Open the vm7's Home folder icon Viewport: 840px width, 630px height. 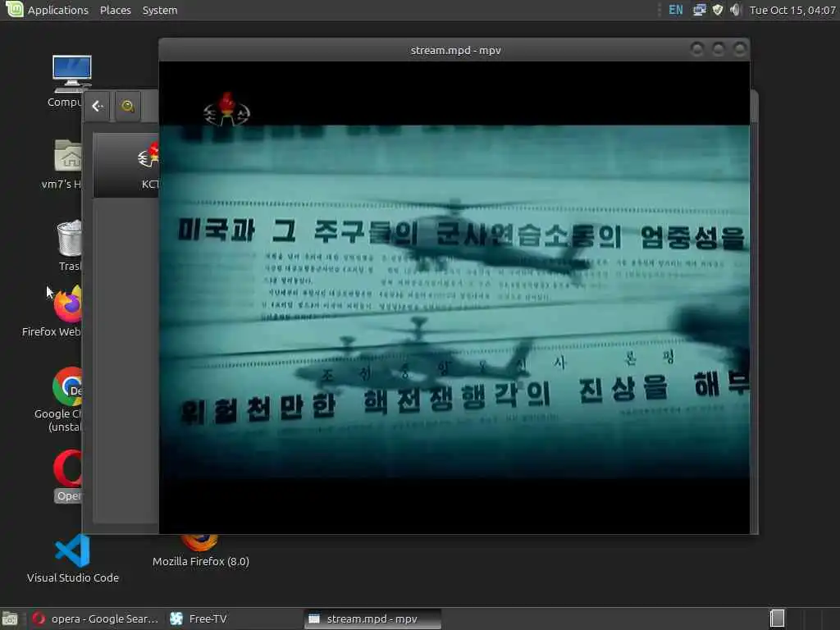tap(67, 155)
